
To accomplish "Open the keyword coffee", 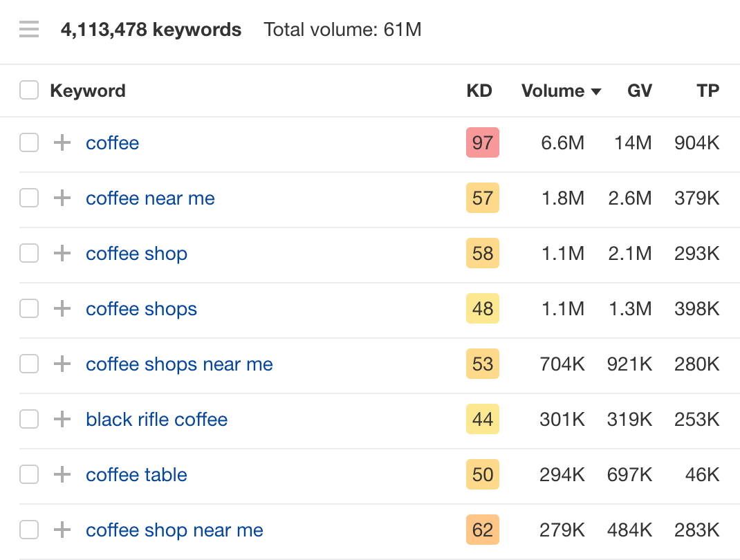I will click(x=112, y=142).
